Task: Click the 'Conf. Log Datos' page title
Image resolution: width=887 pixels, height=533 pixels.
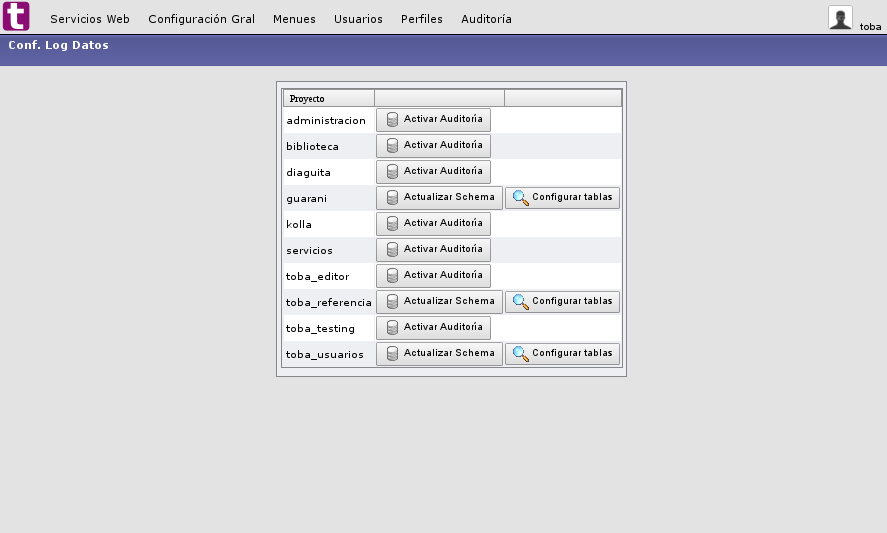Action: [58, 45]
